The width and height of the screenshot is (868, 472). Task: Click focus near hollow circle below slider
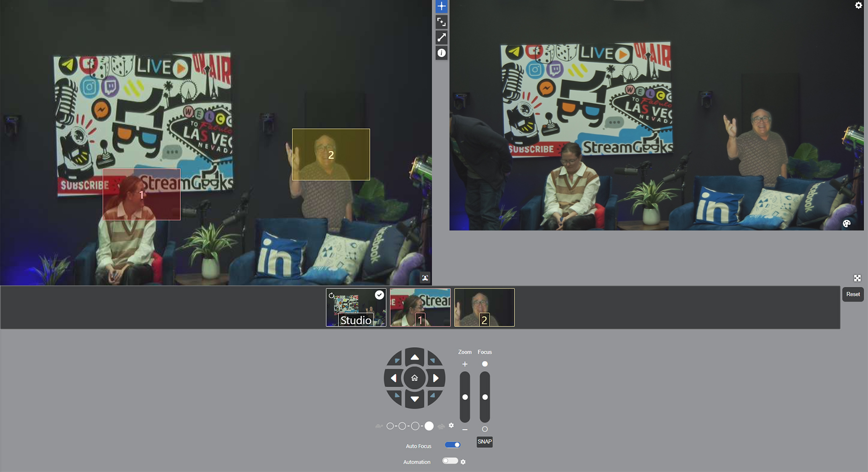click(485, 429)
